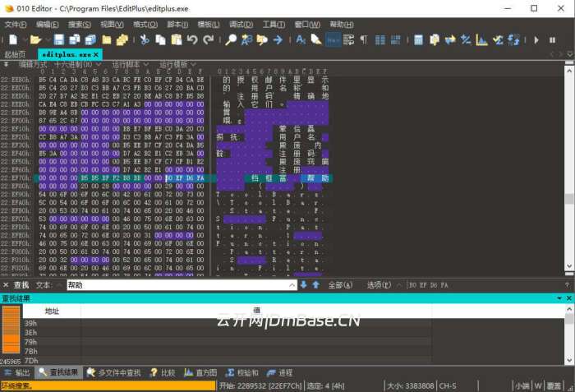Switch to the 多文件中查找 tab

[x=113, y=373]
